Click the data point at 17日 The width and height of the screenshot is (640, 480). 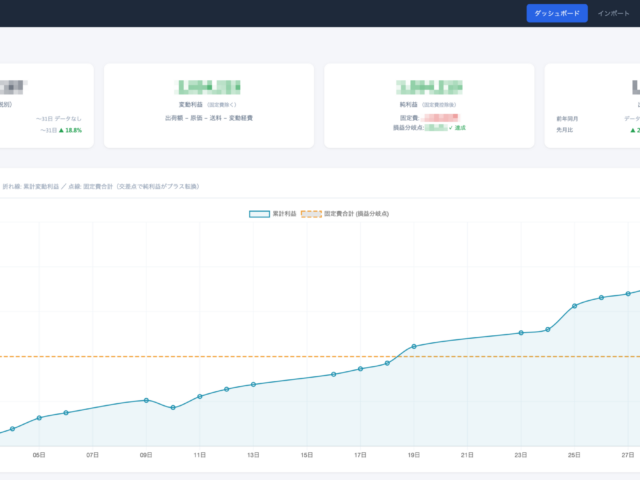361,369
